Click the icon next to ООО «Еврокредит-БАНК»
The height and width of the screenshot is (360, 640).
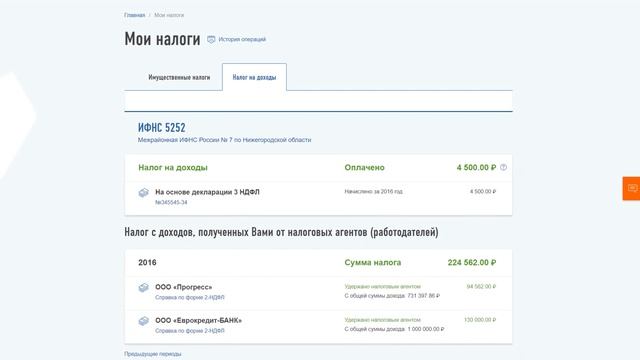pyautogui.click(x=143, y=321)
